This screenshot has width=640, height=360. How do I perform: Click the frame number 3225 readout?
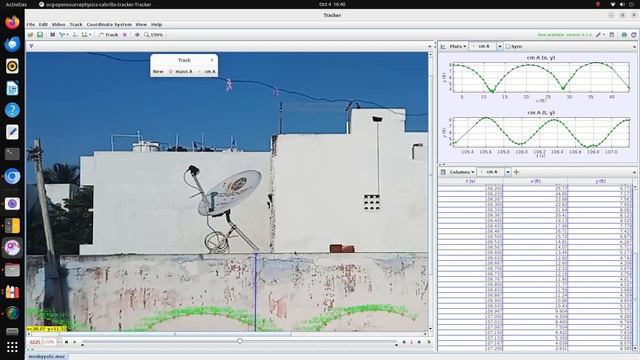click(x=35, y=342)
